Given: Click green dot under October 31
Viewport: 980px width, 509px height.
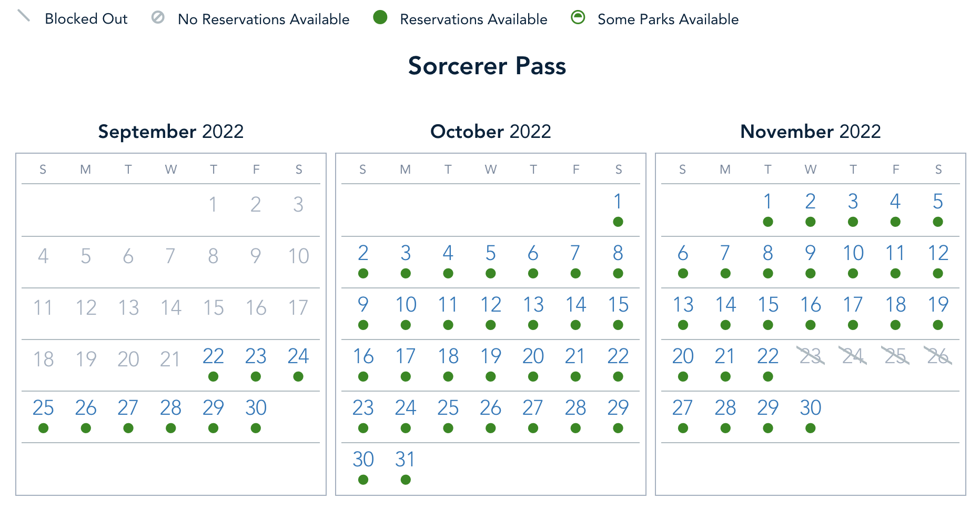Looking at the screenshot, I should coord(406,480).
